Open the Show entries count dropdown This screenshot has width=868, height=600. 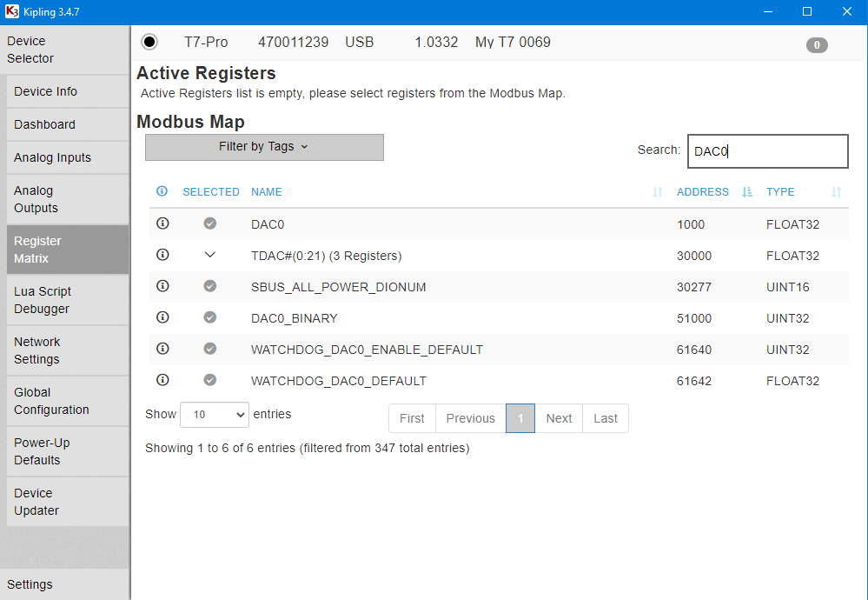214,414
